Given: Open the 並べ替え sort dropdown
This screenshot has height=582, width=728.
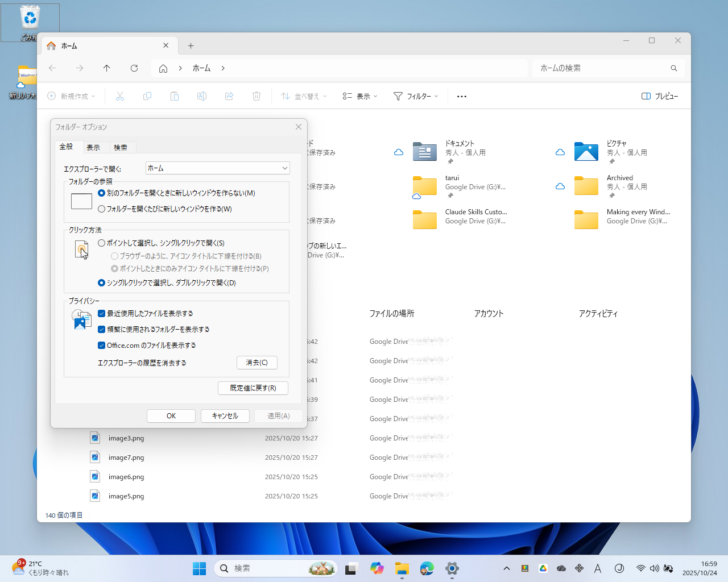Looking at the screenshot, I should click(304, 96).
